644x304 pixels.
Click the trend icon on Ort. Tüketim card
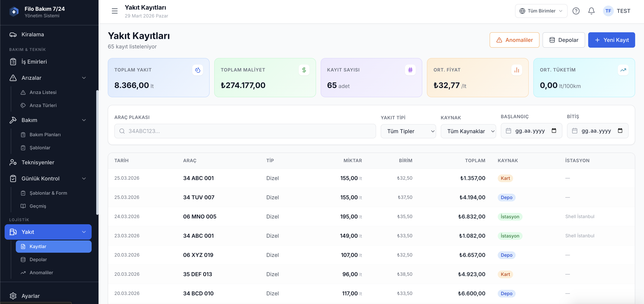coord(623,70)
